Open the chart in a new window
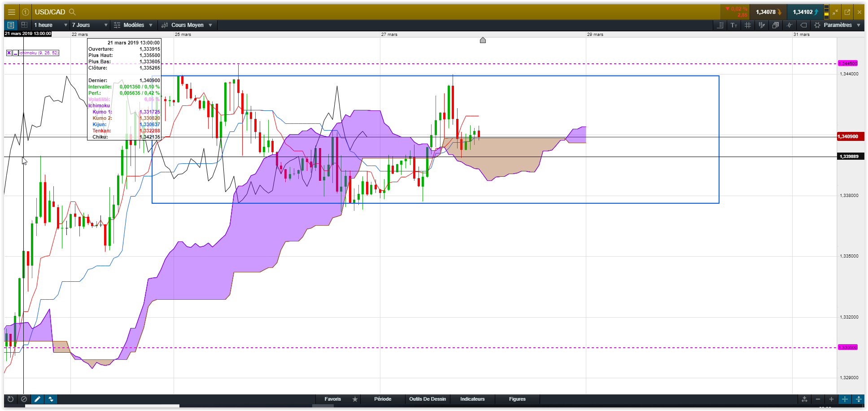Image resolution: width=868 pixels, height=411 pixels. pos(847,12)
